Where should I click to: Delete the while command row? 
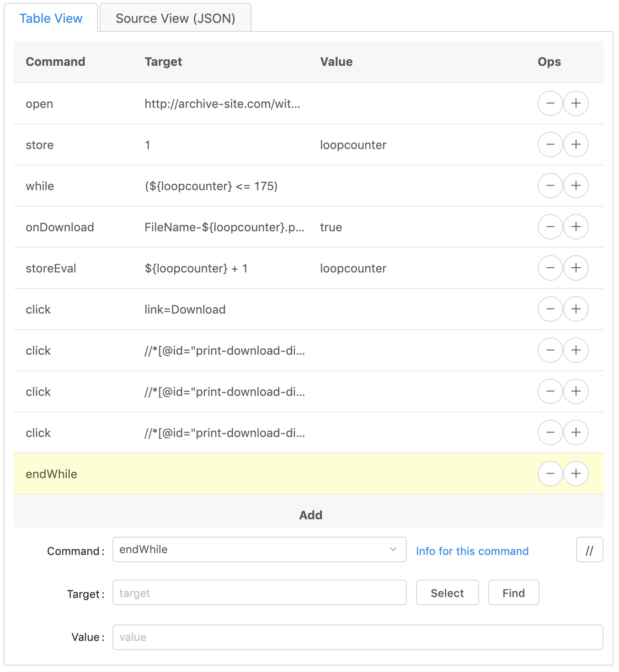[x=550, y=186]
